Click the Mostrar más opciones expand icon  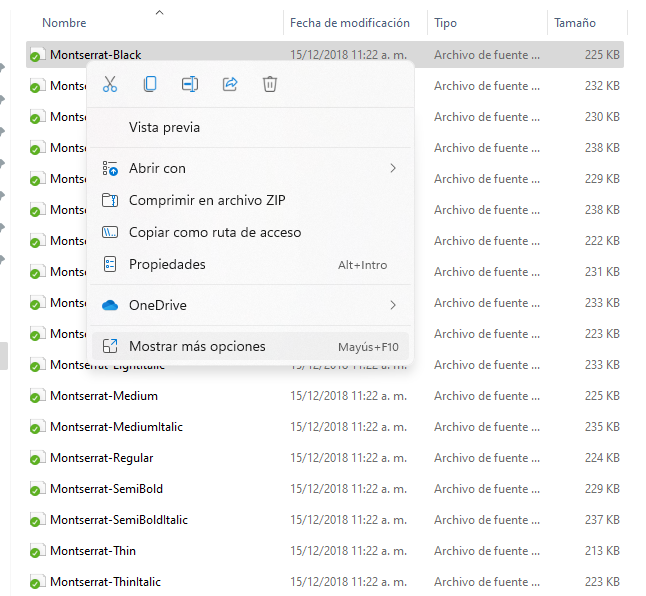(x=110, y=346)
